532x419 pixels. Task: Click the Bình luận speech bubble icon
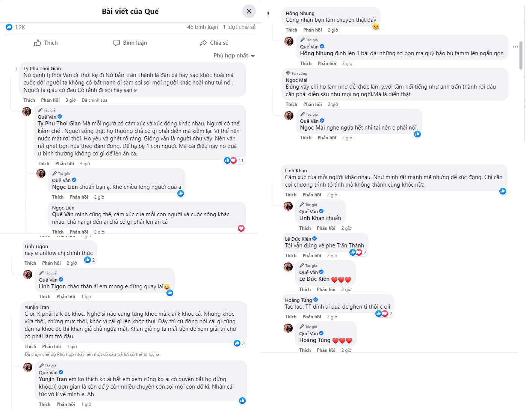coord(117,43)
